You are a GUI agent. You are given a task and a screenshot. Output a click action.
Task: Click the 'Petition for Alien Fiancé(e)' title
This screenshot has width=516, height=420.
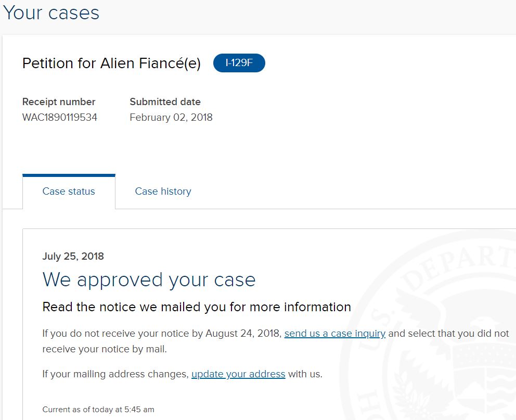[x=111, y=63]
